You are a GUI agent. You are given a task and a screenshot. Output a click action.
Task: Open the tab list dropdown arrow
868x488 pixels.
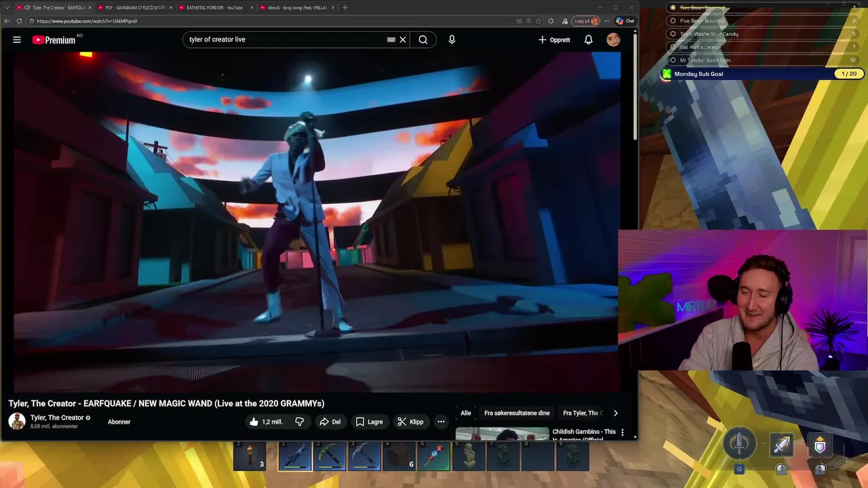click(7, 7)
